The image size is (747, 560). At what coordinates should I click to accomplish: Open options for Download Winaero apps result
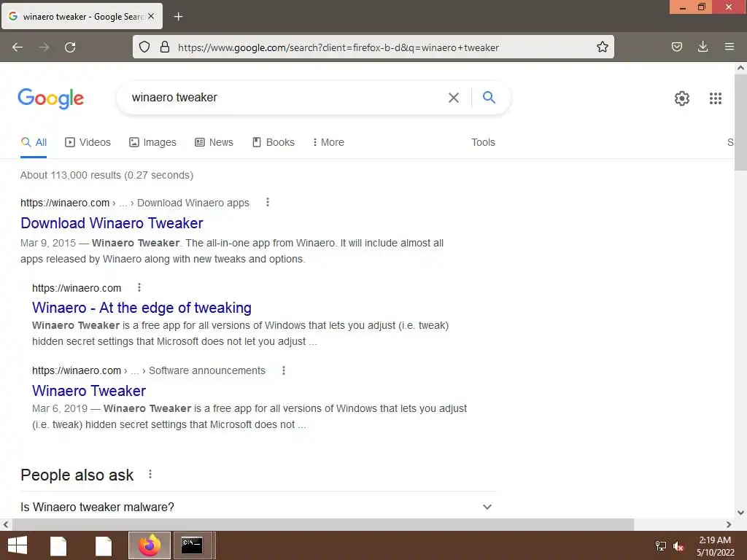pos(268,203)
